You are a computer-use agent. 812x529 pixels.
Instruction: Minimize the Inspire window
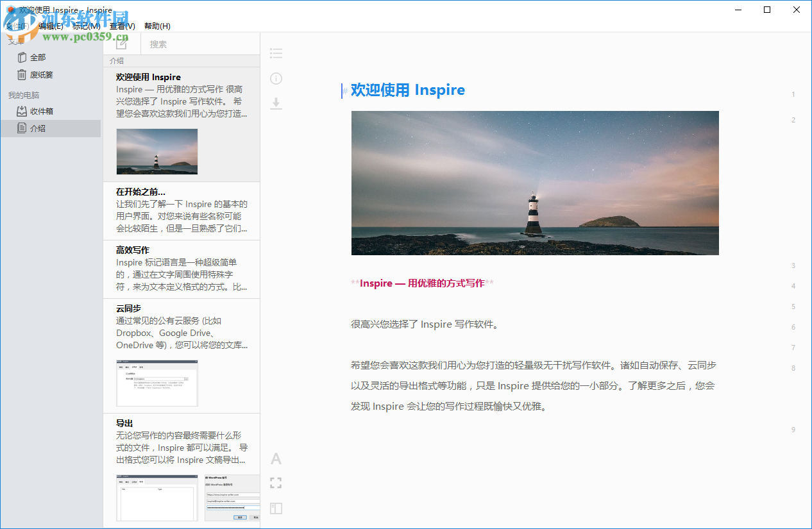pos(738,10)
